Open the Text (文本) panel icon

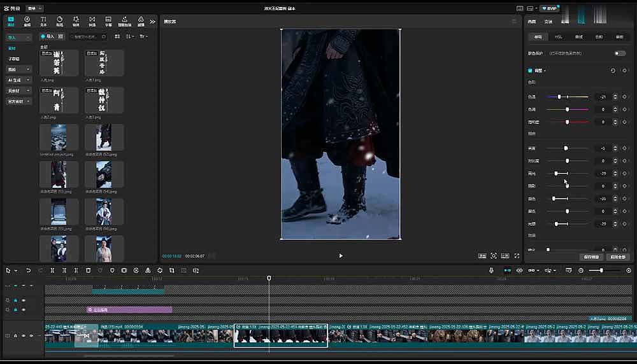(43, 21)
